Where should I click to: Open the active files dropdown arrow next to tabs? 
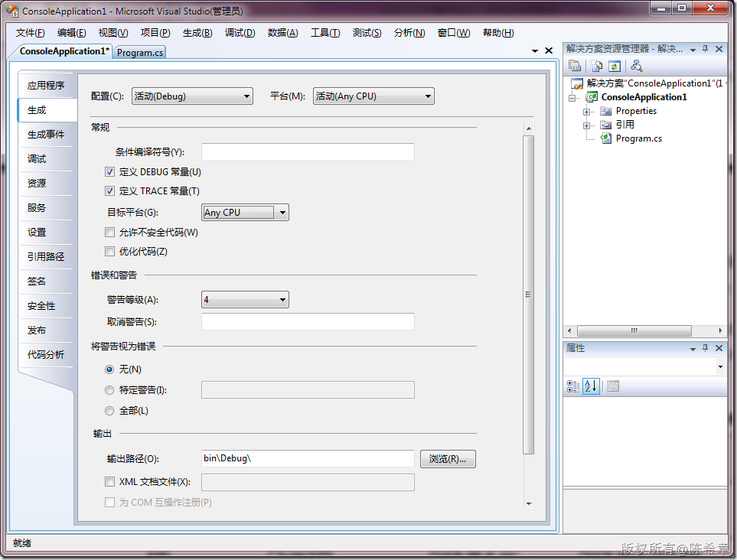point(535,50)
